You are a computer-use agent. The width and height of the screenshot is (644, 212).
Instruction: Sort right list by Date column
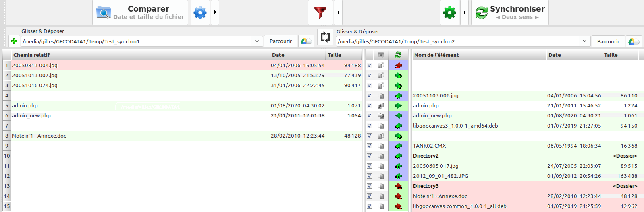[574, 55]
